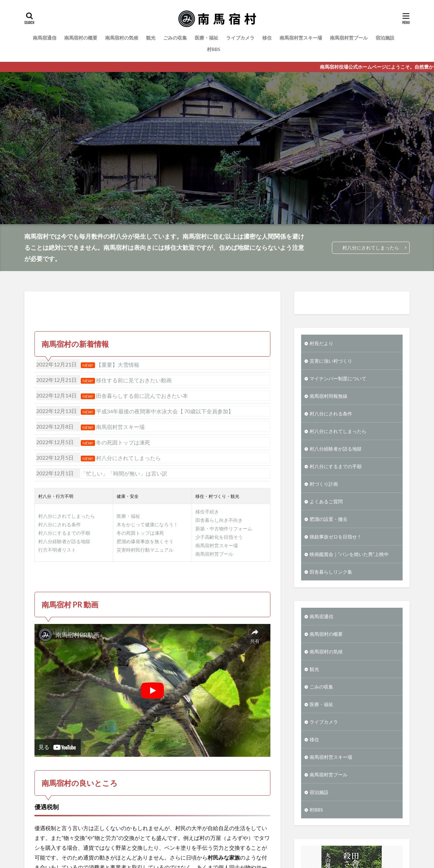Open 南馬宿村同報無線 in sidebar
Image resolution: width=434 pixels, height=868 pixels.
[x=352, y=396]
